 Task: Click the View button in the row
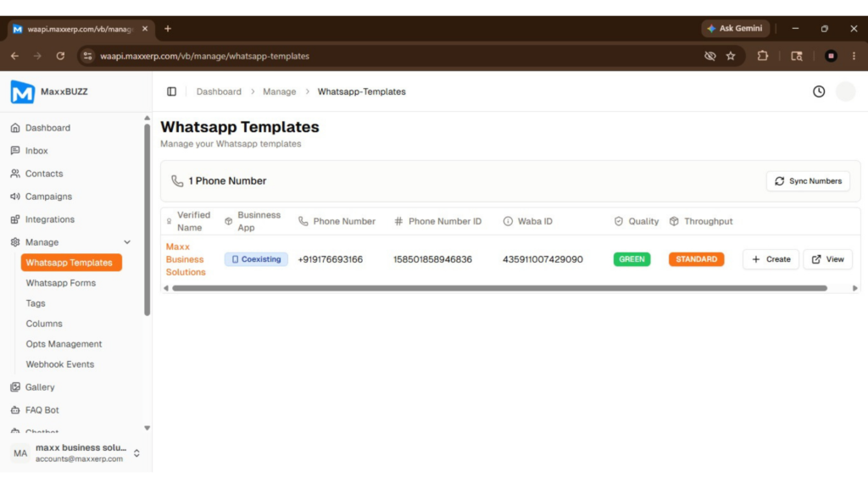pyautogui.click(x=827, y=259)
